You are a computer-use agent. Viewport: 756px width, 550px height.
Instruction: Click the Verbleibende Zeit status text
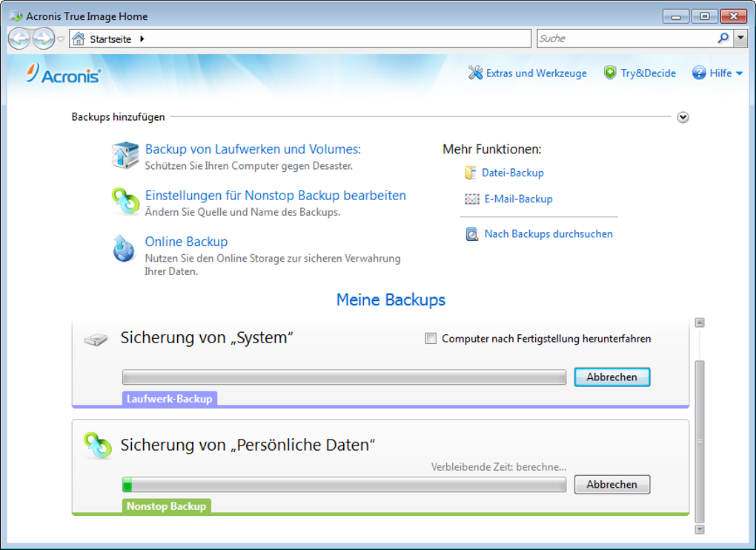coord(499,466)
